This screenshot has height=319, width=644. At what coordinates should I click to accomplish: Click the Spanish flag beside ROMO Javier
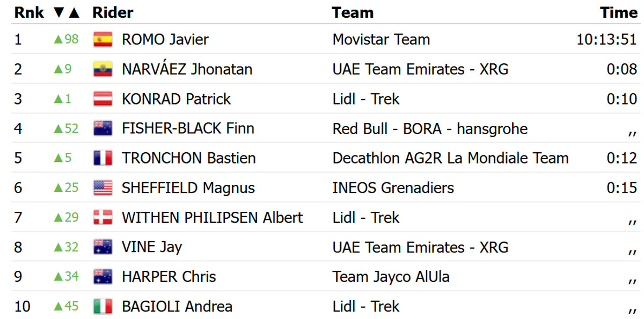103,40
